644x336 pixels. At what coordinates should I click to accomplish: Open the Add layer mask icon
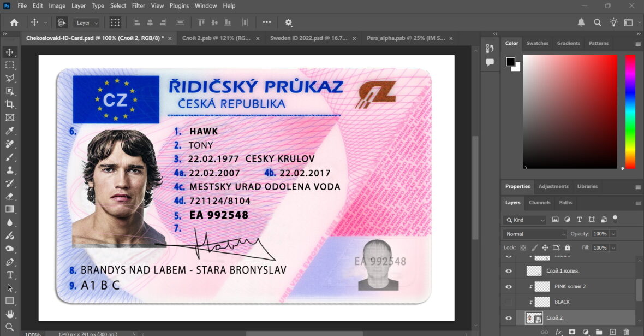572,332
